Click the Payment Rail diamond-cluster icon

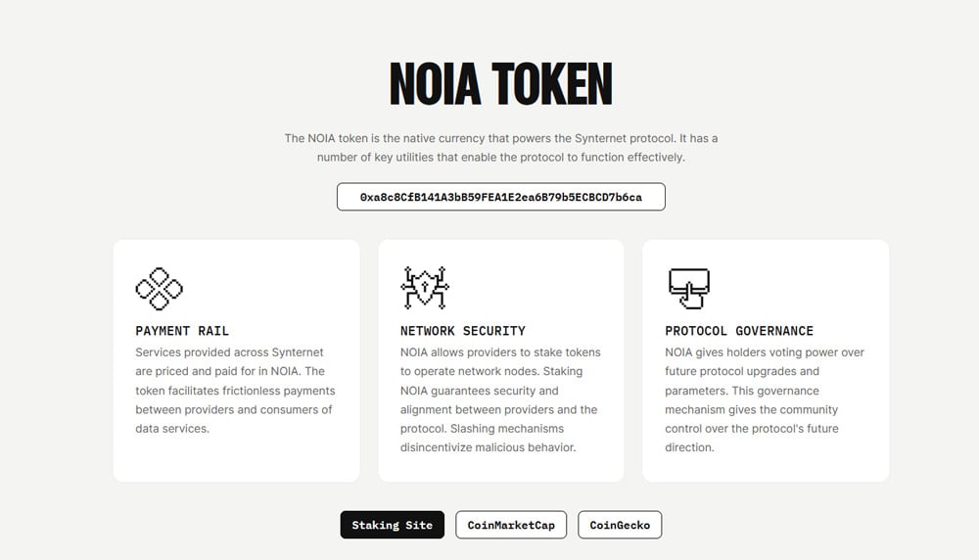click(x=160, y=289)
